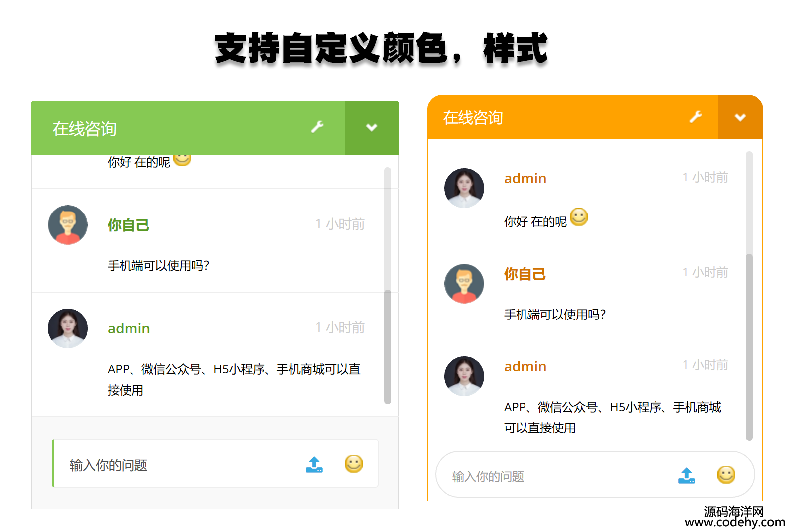Collapse orange chat window with chevron

pos(740,117)
